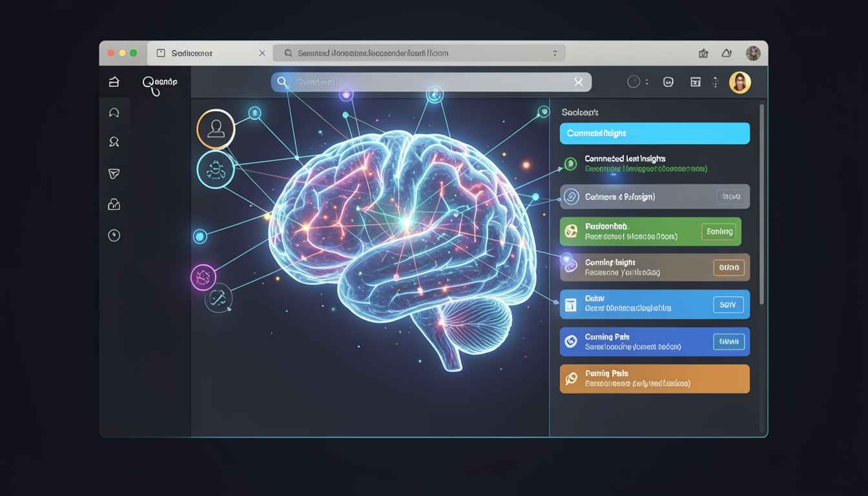Open the pink cube node on the left
Viewport: 868px width, 496px height.
tap(203, 278)
